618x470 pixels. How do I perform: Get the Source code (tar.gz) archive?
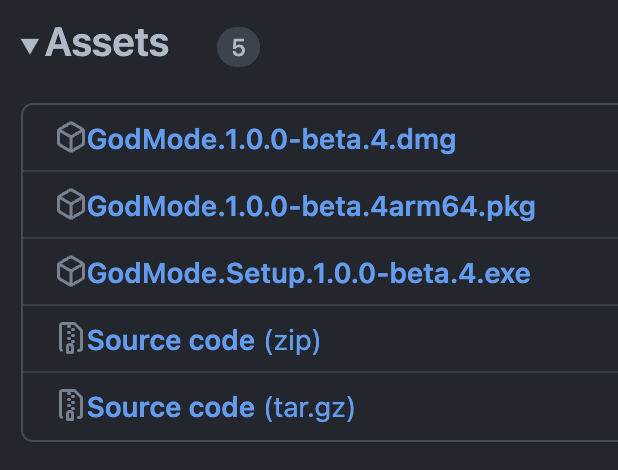tap(221, 408)
